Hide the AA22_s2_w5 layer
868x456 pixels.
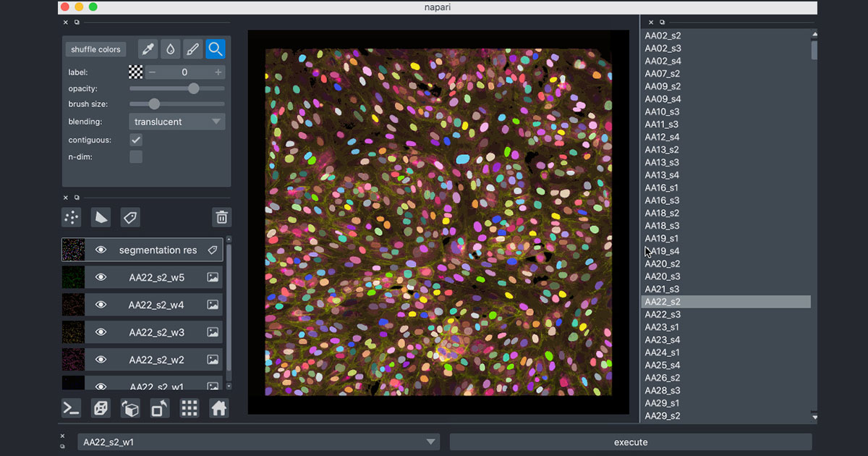pyautogui.click(x=101, y=277)
